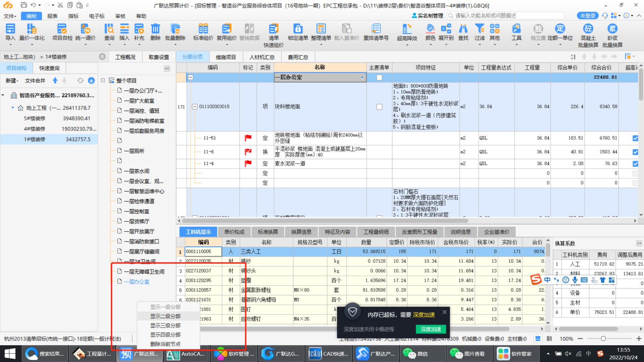This screenshot has height=362, width=644.
Task: Choose 显示三级分部 from context menu
Action: tap(165, 325)
